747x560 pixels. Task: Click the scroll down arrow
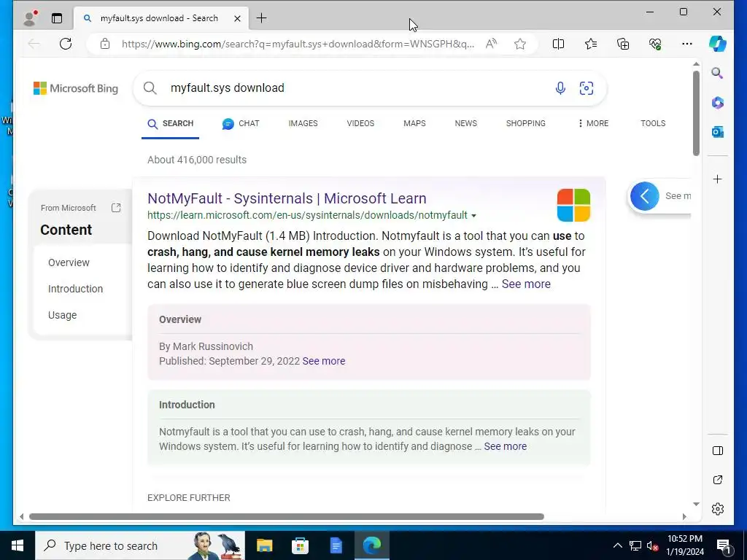(696, 504)
